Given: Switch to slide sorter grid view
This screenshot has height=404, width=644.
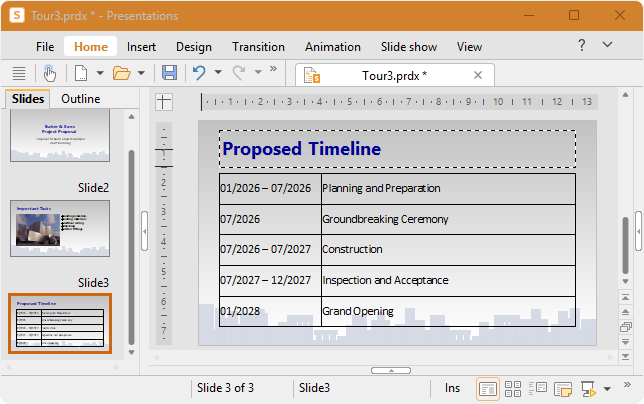Looking at the screenshot, I should point(513,388).
